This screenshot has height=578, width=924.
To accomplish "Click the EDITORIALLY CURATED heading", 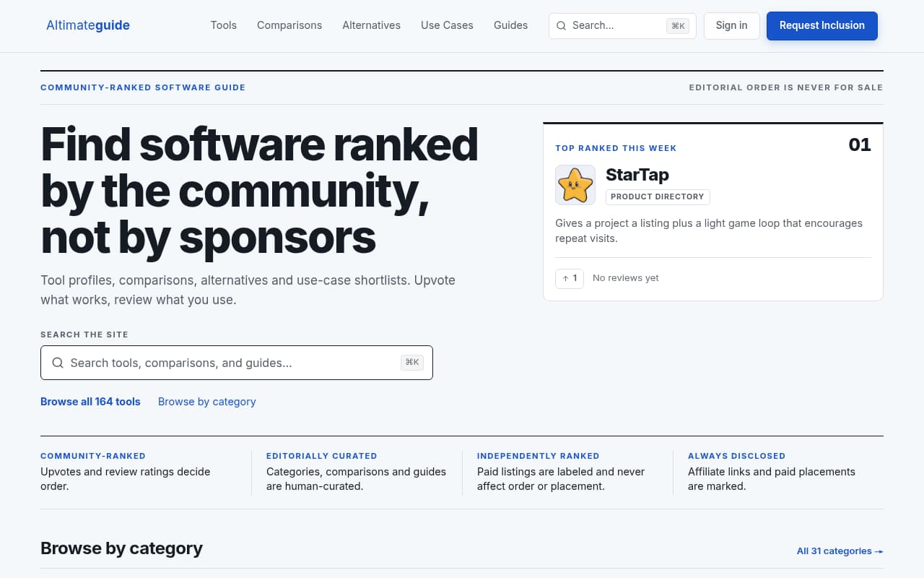I will pyautogui.click(x=322, y=456).
